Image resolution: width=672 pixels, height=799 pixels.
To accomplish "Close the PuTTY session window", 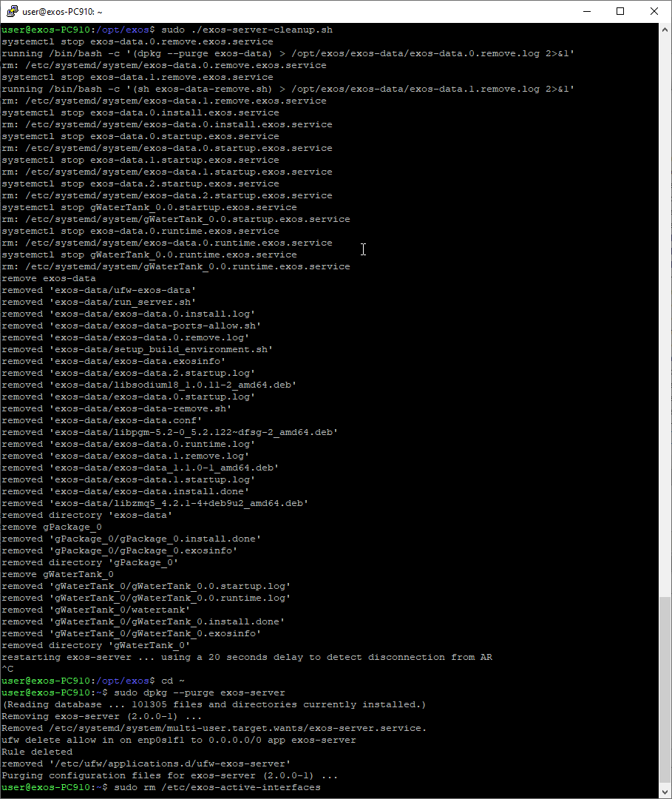I will coord(654,11).
